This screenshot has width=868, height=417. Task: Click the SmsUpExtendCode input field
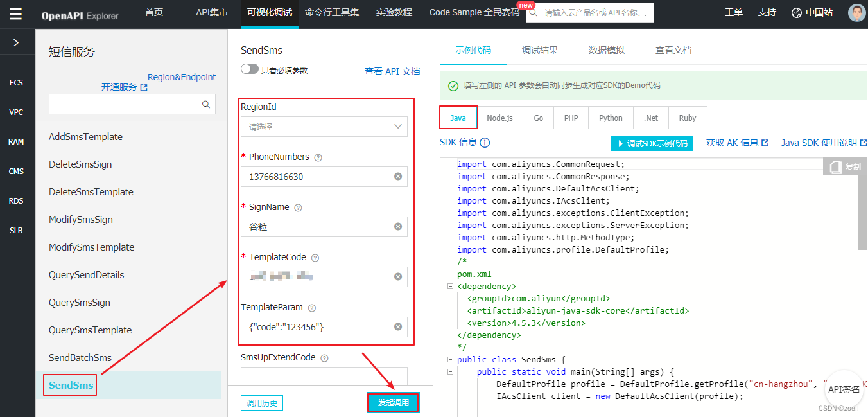coord(324,376)
